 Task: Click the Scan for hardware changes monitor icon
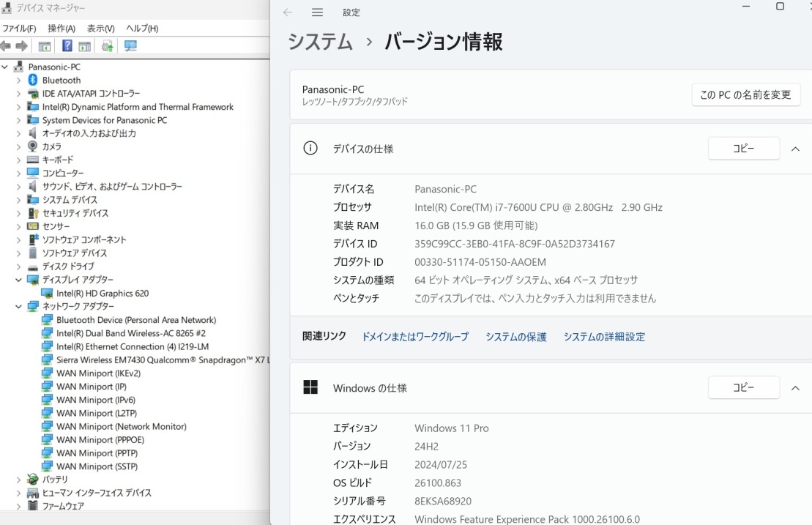click(x=130, y=46)
